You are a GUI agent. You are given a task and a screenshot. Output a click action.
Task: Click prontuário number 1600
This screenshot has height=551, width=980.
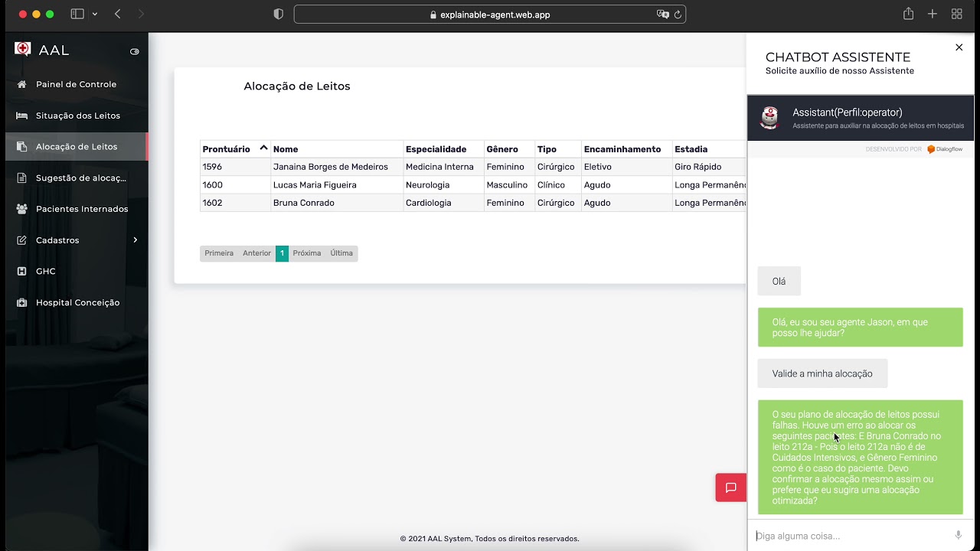[212, 184]
